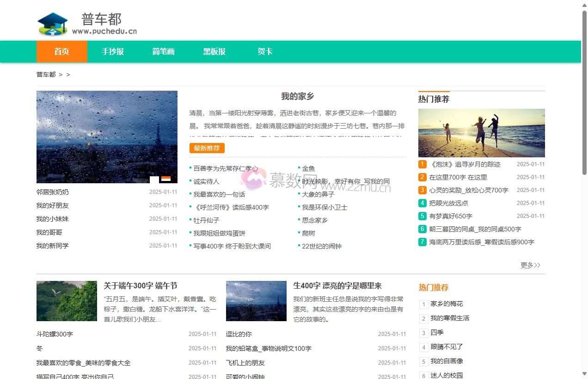Click the number 1 badge beside 《泡沫》
The width and height of the screenshot is (588, 379).
[422, 164]
